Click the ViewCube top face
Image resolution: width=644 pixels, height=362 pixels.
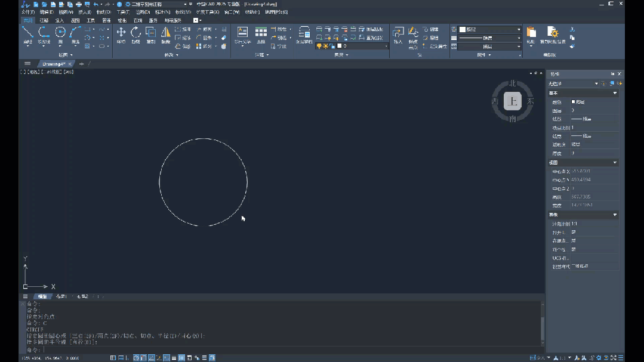pyautogui.click(x=511, y=101)
